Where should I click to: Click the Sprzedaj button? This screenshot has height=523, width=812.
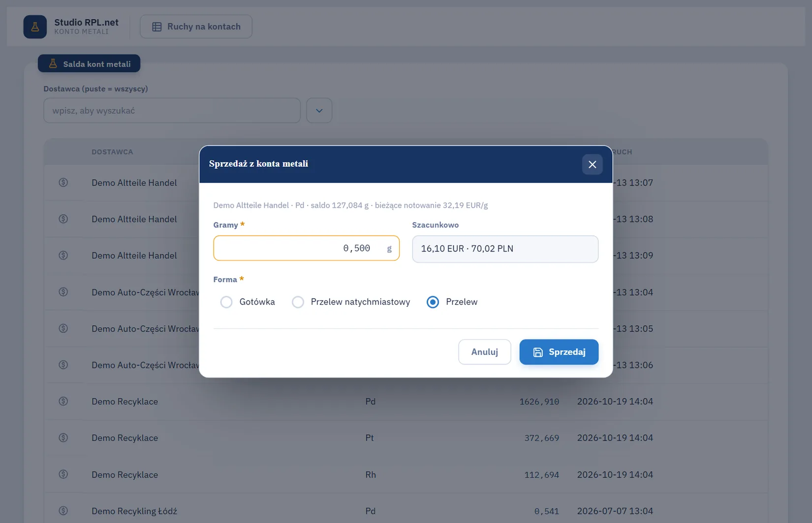[x=559, y=352]
